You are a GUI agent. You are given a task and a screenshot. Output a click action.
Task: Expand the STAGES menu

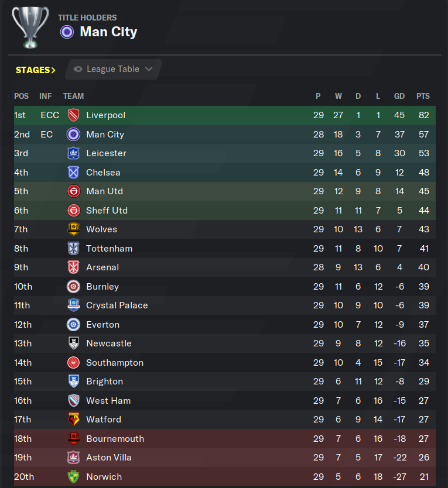tap(36, 70)
